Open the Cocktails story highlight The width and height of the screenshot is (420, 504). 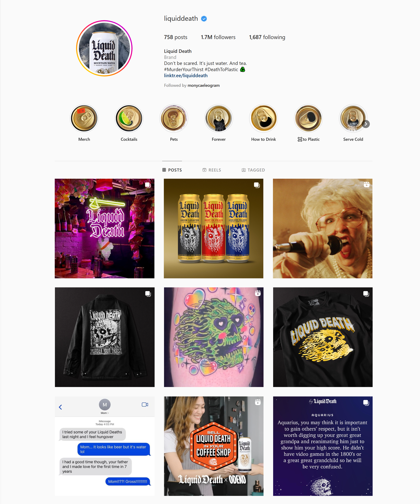(x=129, y=118)
